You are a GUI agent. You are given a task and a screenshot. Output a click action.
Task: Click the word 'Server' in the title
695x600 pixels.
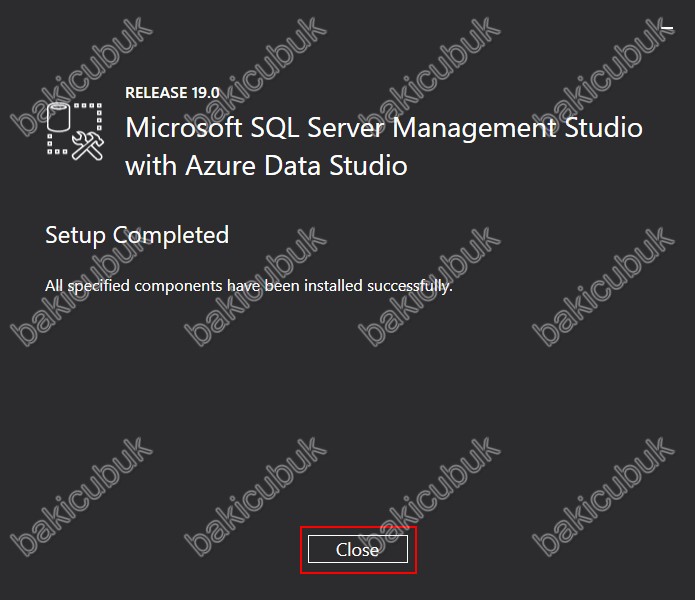[x=345, y=128]
